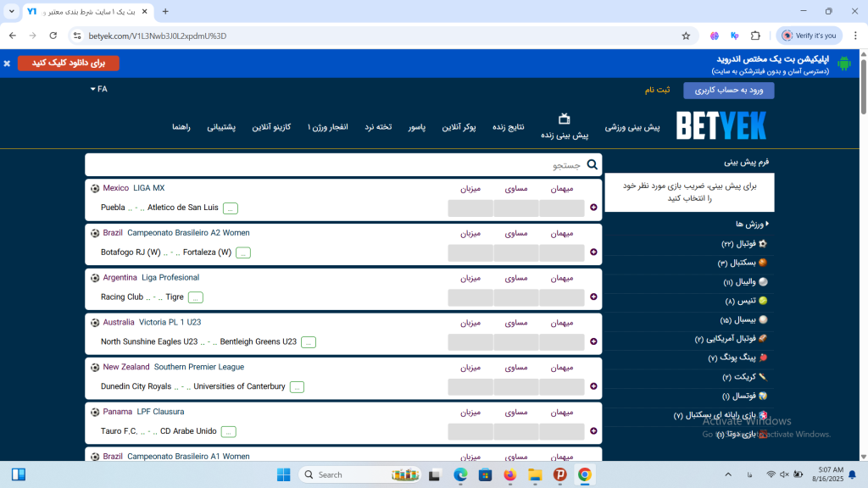Image resolution: width=868 pixels, height=488 pixels.
Task: Select بسکتبال sport category
Action: (x=743, y=263)
